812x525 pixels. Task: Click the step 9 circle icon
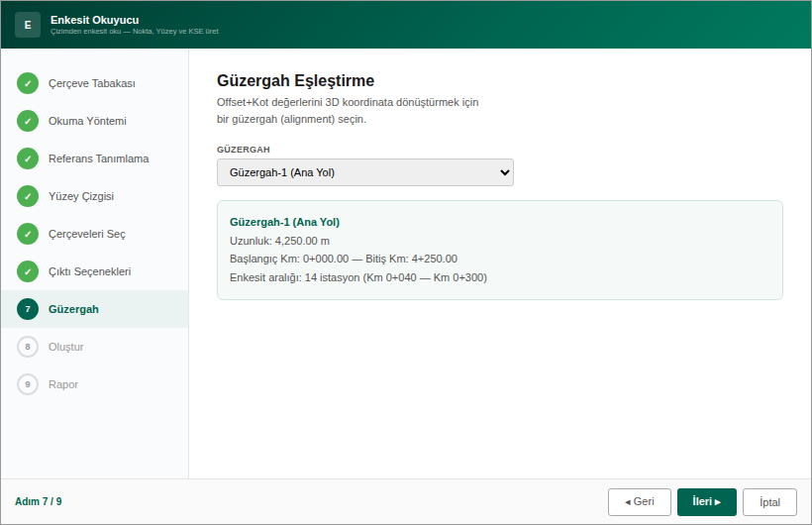coord(28,384)
